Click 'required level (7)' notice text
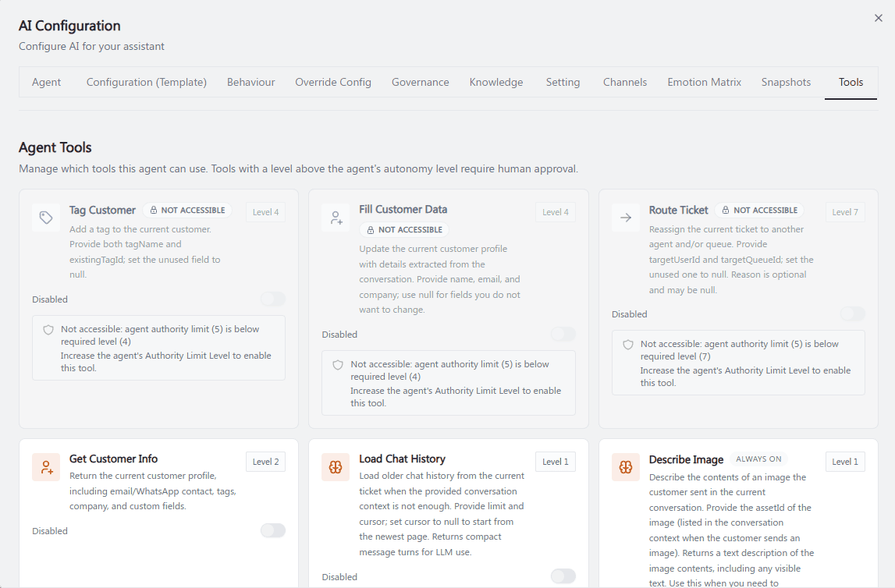The width and height of the screenshot is (895, 588). pos(675,356)
